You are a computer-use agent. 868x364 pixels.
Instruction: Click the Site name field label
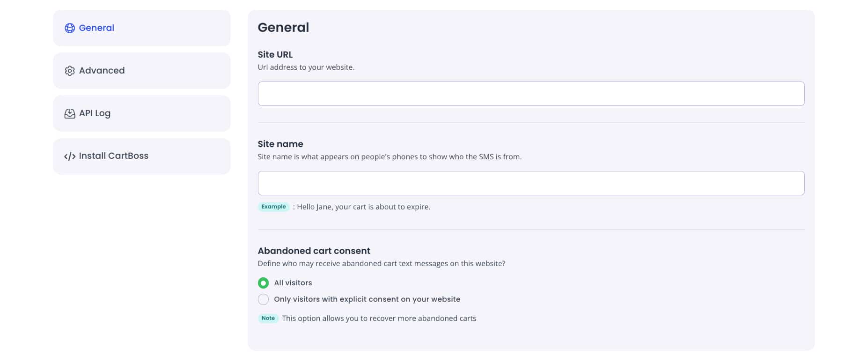coord(280,144)
